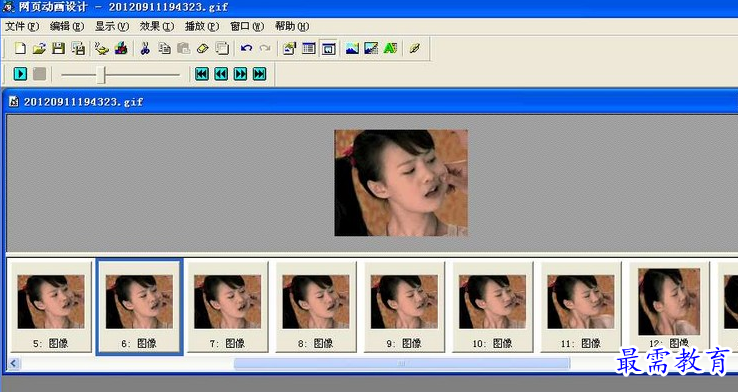Click the filmstrip scroll-left arrow

pyautogui.click(x=13, y=363)
